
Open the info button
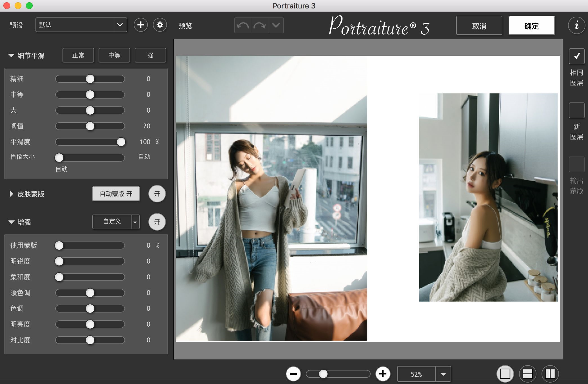pos(576,26)
